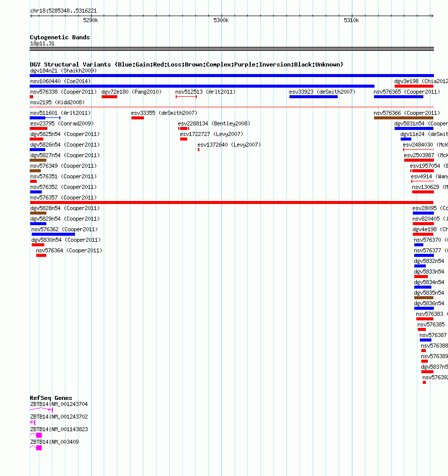Click the 5310k ruler position label
Viewport: 448px width, 476px height.
pyautogui.click(x=351, y=20)
